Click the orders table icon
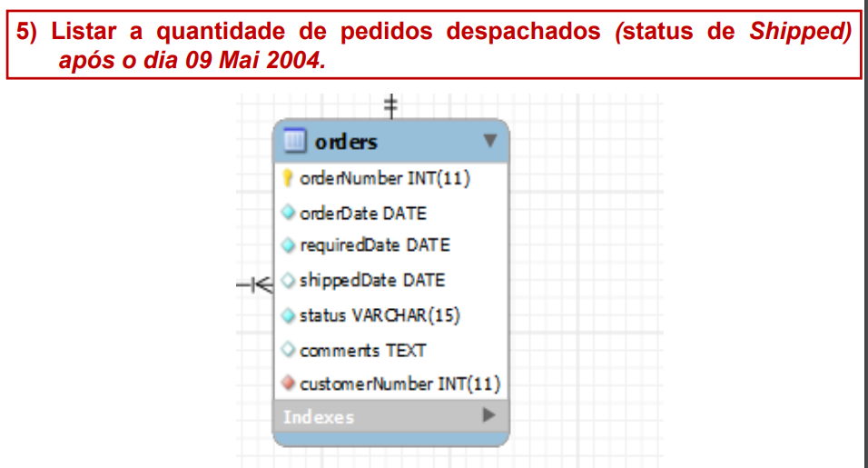The image size is (868, 468). (x=294, y=140)
